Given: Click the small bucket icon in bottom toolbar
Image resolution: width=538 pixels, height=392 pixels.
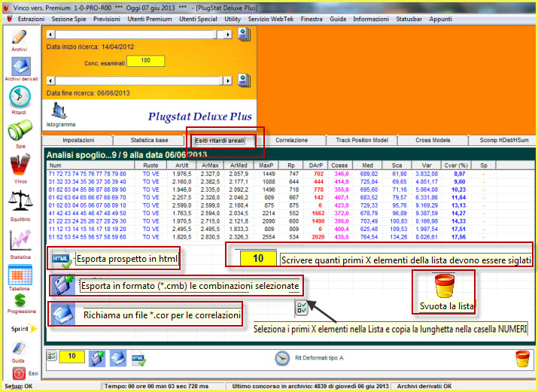Looking at the screenshot, I should [x=522, y=358].
